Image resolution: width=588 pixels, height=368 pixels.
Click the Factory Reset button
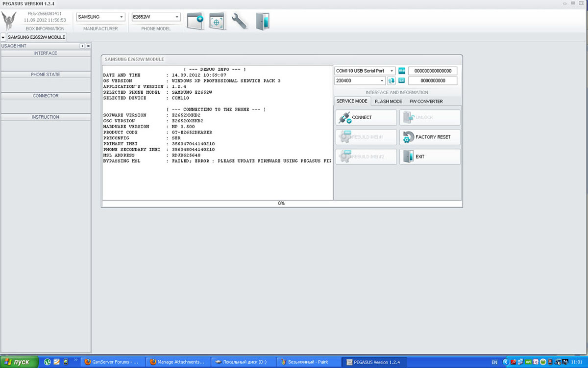click(x=430, y=137)
